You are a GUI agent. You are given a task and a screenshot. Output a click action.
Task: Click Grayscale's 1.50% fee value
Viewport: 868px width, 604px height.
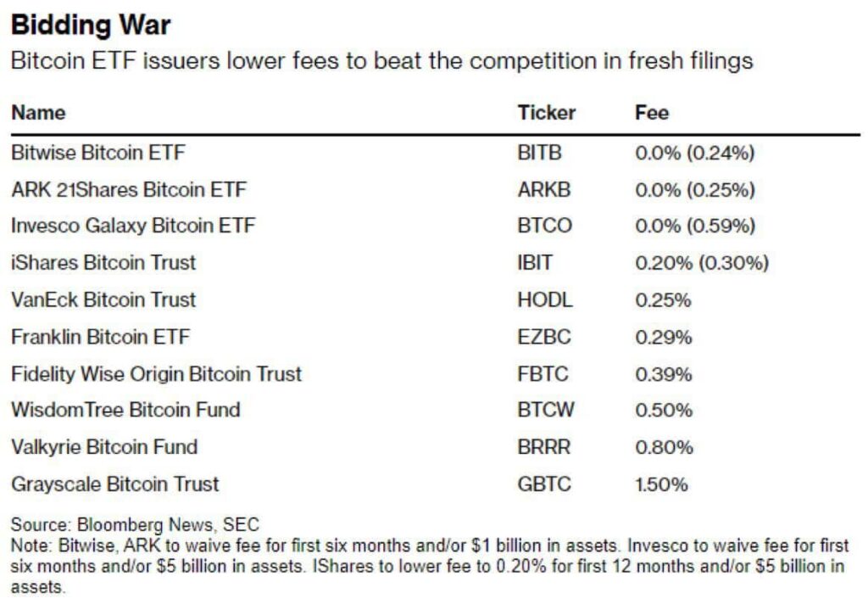(661, 484)
